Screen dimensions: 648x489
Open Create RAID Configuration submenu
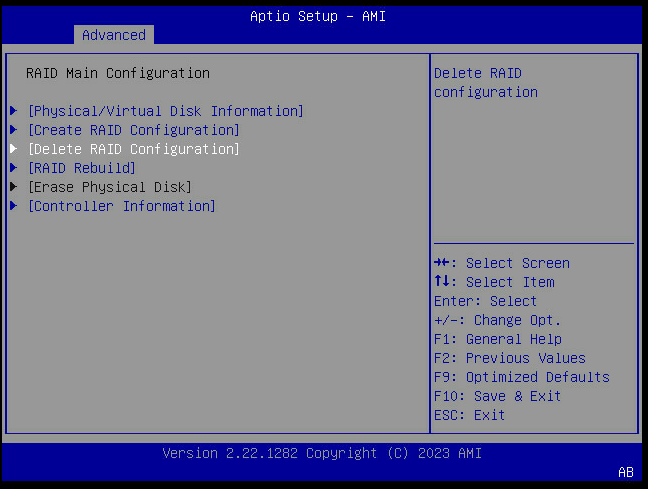(x=133, y=130)
